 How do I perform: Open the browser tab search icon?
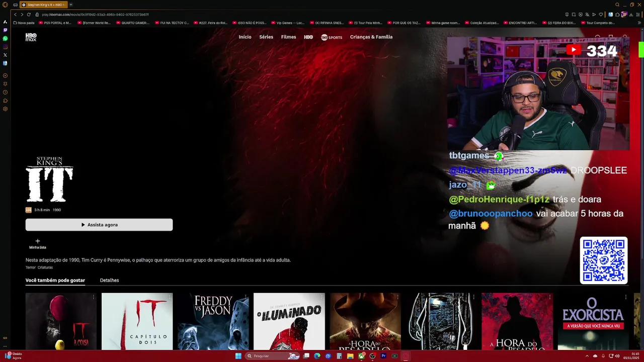[x=617, y=5]
